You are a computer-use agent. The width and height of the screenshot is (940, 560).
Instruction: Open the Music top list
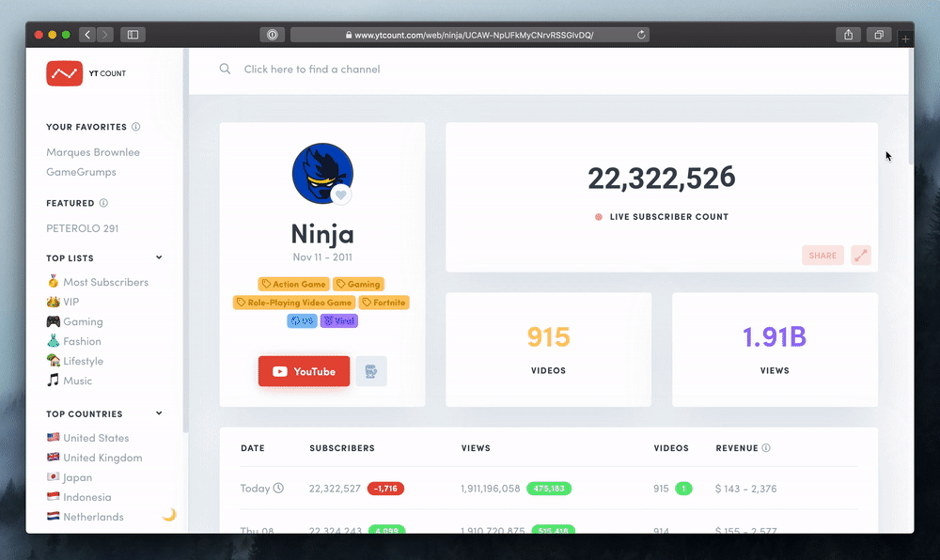70,381
